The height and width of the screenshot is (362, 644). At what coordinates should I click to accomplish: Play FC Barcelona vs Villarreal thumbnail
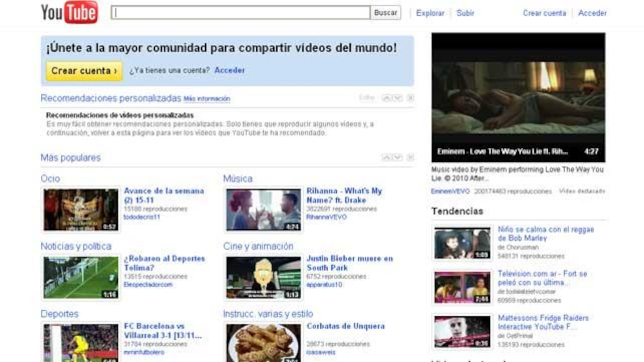(x=81, y=342)
